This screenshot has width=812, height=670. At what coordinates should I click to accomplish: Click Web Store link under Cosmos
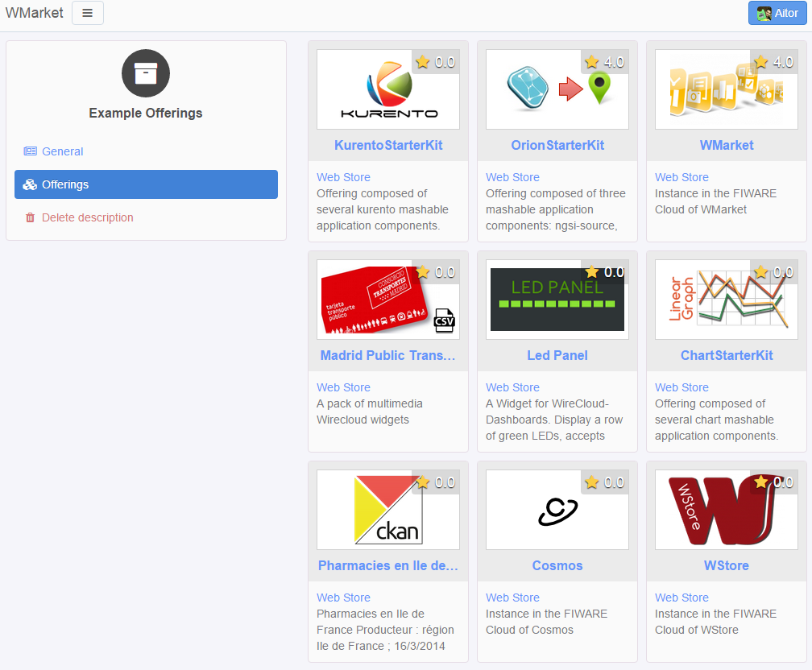pos(512,598)
